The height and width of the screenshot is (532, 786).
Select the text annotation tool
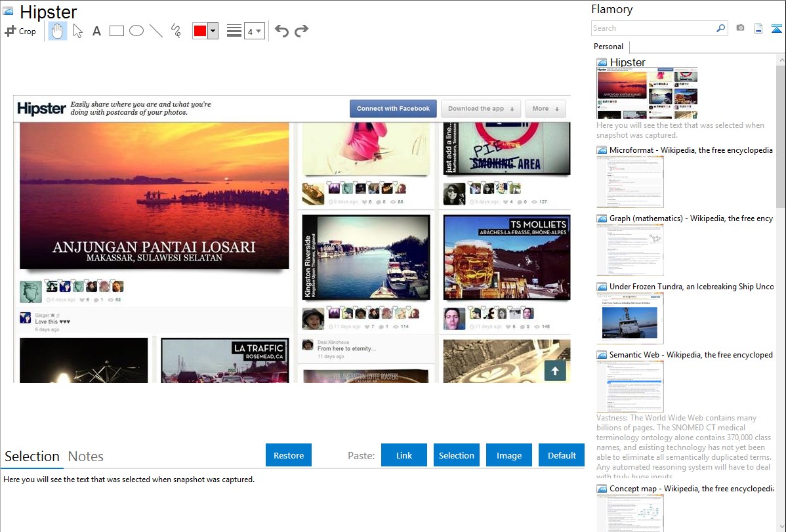pyautogui.click(x=96, y=31)
